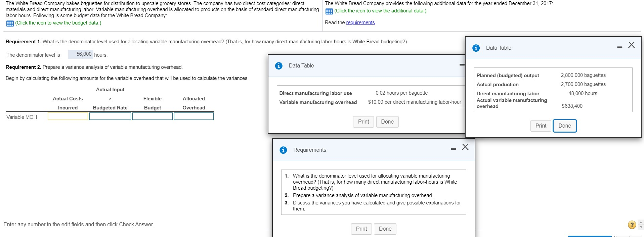Click 'Planned (budgeted) output' label
644x237 pixels.
508,76
